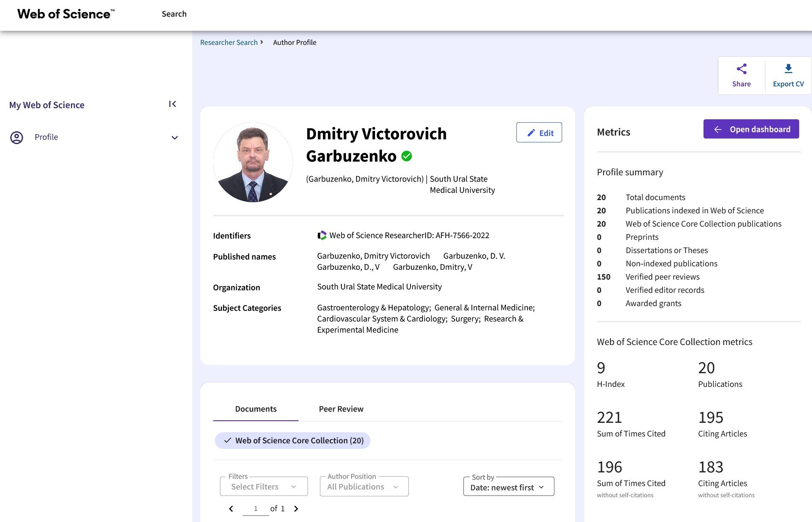Screen dimensions: 812x522
Task: Click the Researcher Search breadcrumb link
Action: coord(229,43)
